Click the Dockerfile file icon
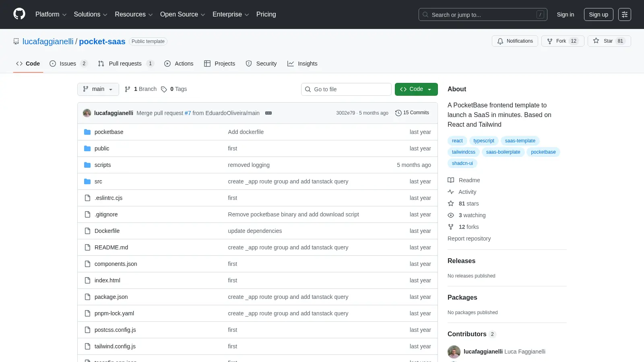This screenshot has height=362, width=644. coord(87,231)
